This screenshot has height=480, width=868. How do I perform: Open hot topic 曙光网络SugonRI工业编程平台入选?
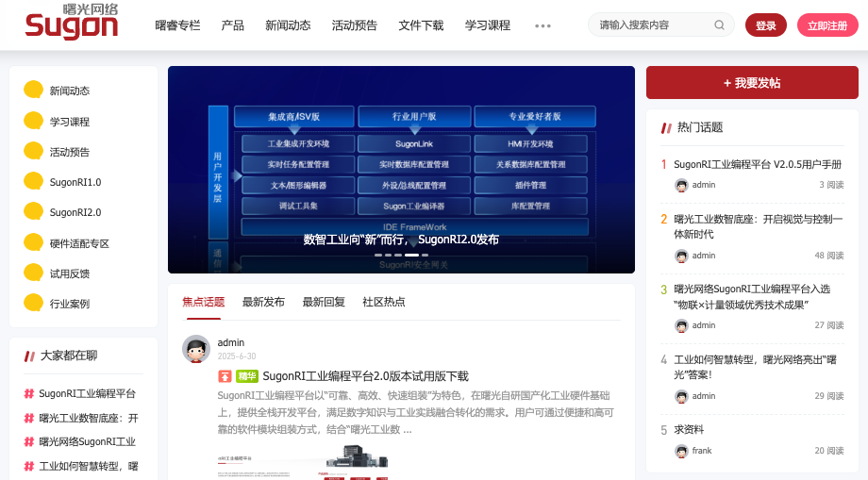(x=752, y=297)
